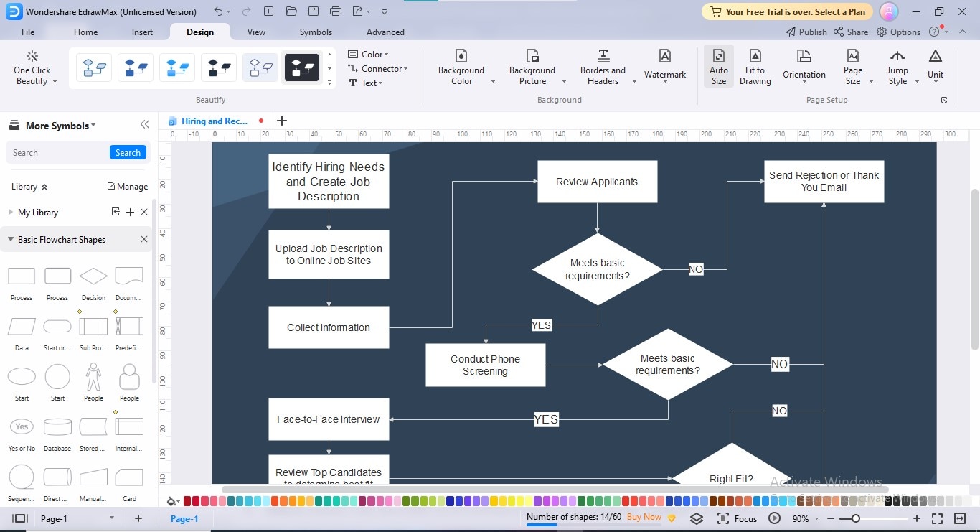Select the Hiring and Rec... document tab

[215, 121]
